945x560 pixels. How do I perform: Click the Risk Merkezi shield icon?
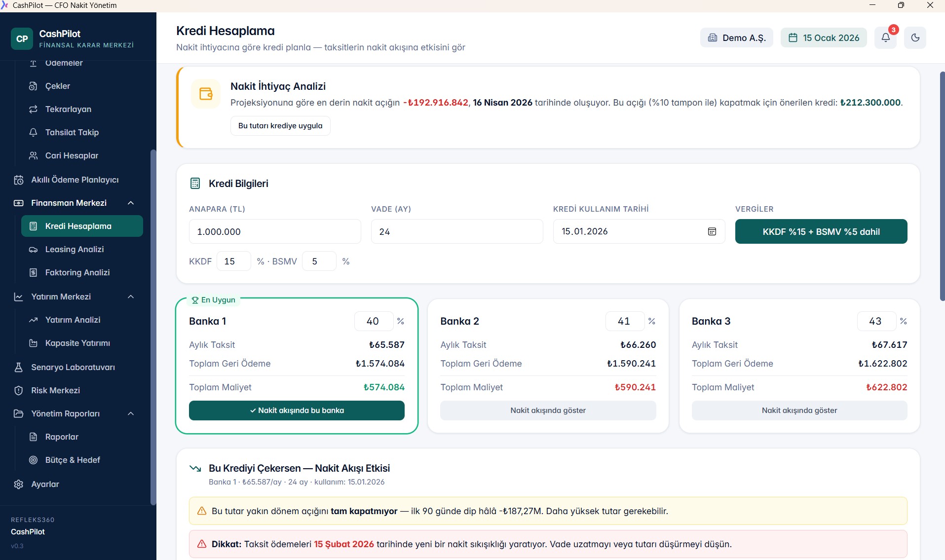pyautogui.click(x=19, y=391)
